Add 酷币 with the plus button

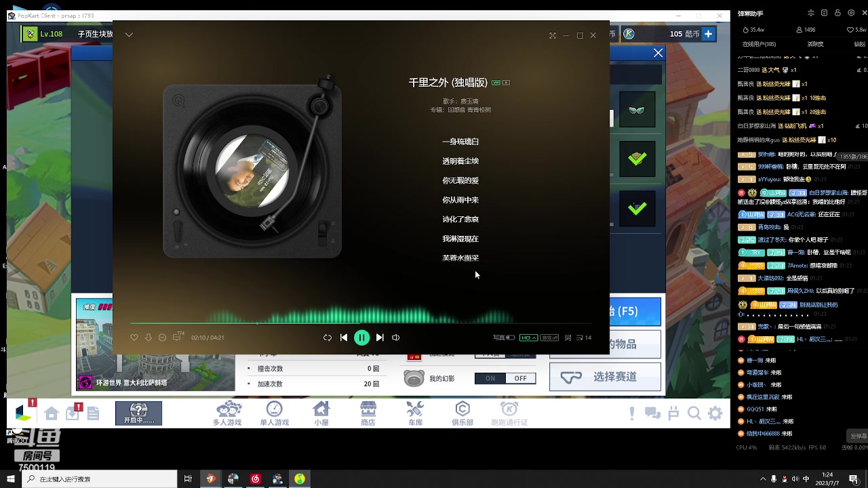tap(709, 33)
